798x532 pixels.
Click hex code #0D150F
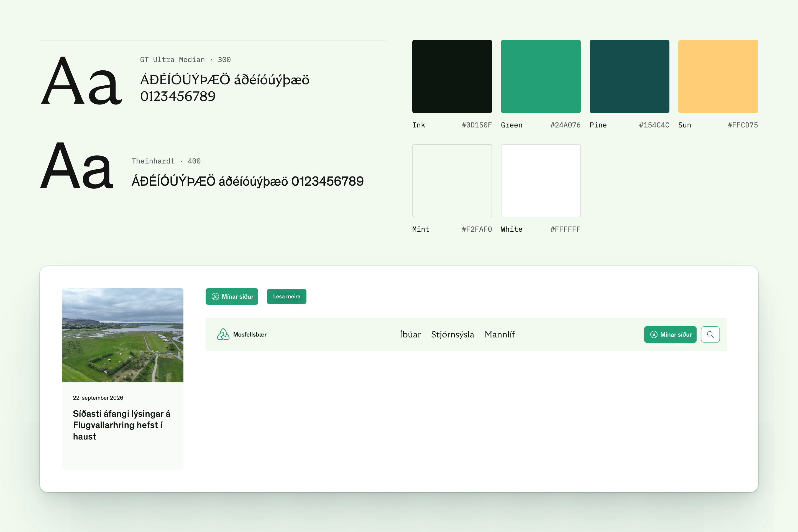[x=477, y=125]
